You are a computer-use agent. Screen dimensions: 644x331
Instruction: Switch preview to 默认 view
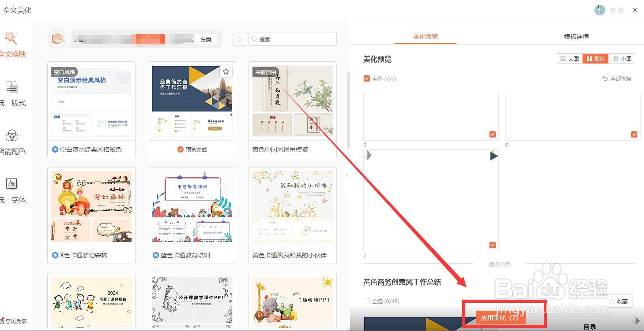(596, 59)
